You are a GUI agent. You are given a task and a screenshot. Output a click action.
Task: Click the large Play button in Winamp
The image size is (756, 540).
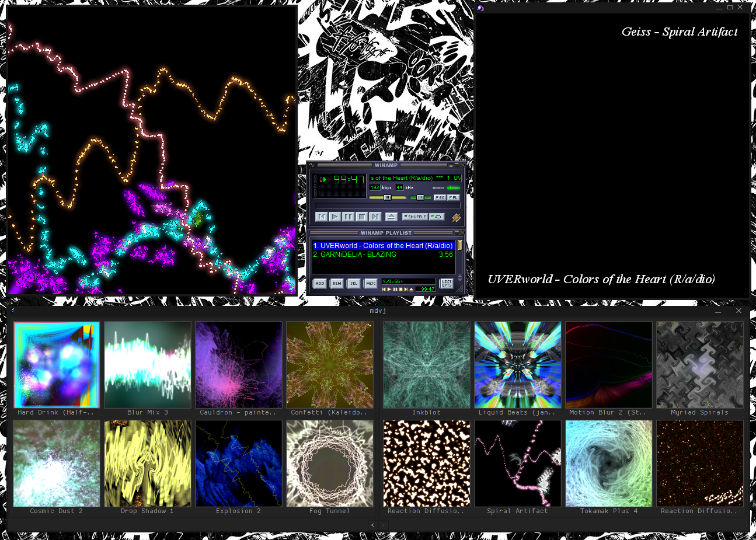(x=335, y=217)
